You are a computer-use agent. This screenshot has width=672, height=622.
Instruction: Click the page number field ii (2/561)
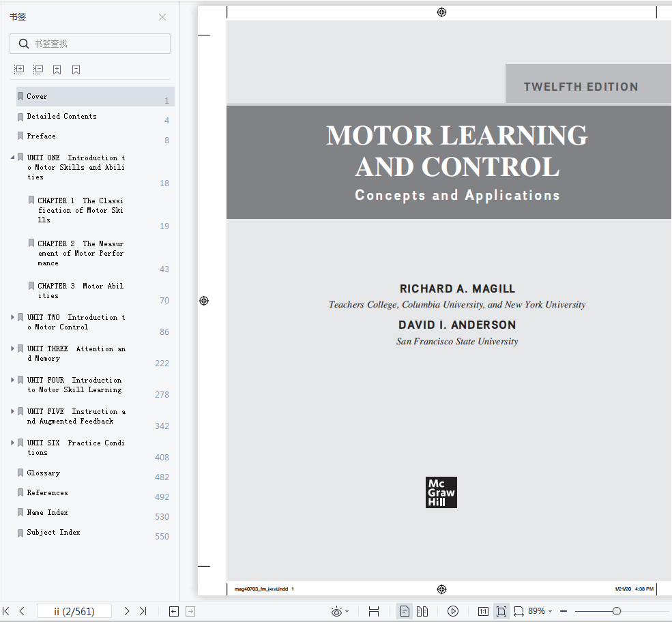click(x=74, y=611)
